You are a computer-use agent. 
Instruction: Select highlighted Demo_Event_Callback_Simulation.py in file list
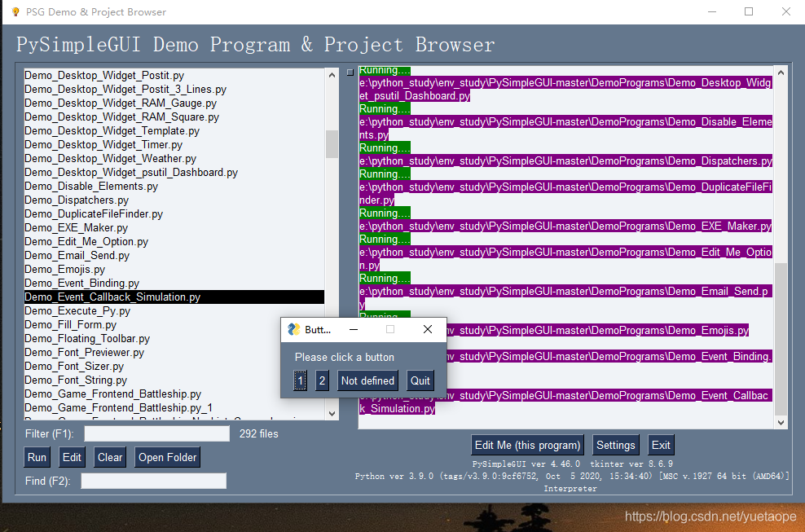point(174,297)
